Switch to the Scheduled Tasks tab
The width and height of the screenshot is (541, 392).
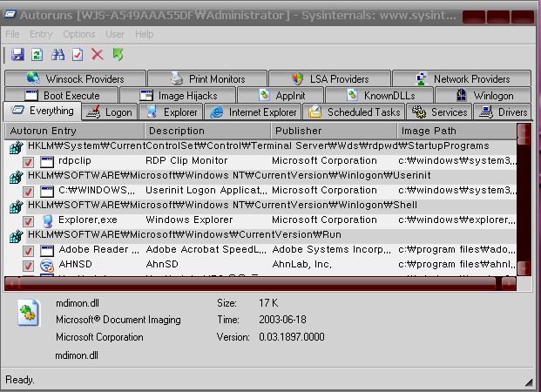[x=354, y=112]
